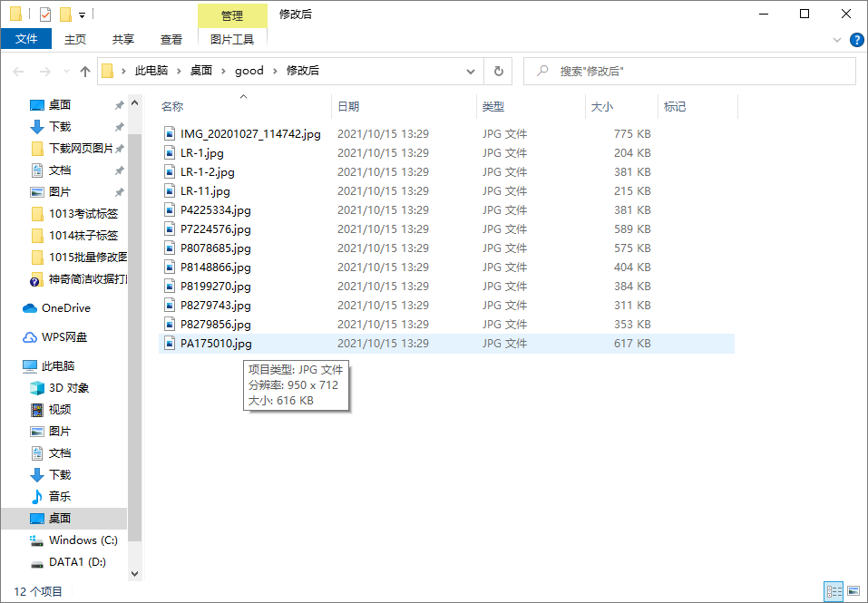Switch to the 主页 ribbon tab
The width and height of the screenshot is (868, 603).
75,39
